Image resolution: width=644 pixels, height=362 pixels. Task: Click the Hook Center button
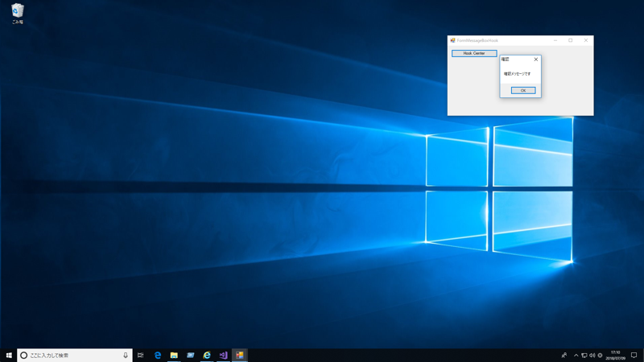(x=474, y=53)
